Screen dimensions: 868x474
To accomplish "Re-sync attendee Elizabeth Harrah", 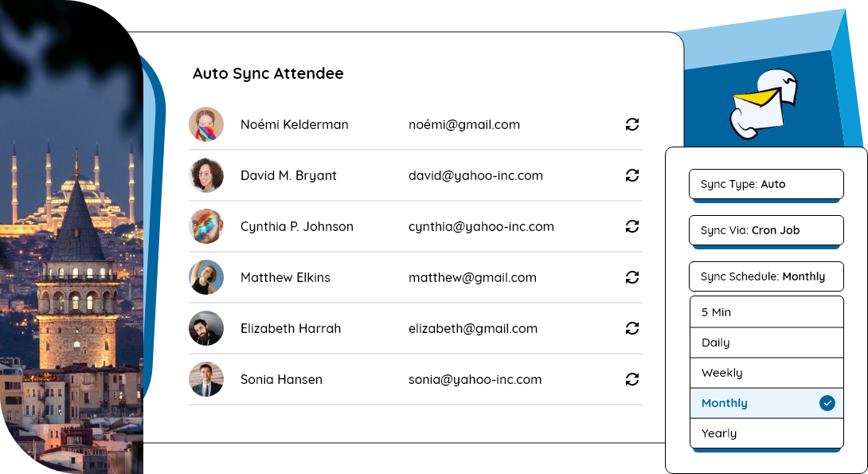I will (x=632, y=328).
